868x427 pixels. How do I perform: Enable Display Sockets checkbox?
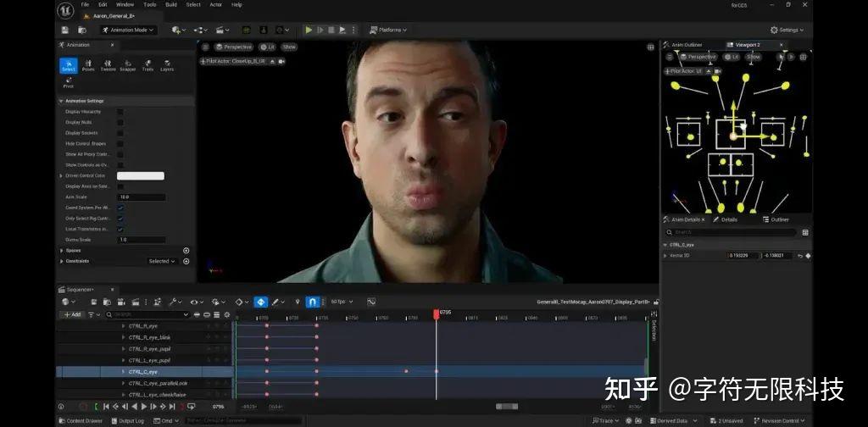[120, 133]
